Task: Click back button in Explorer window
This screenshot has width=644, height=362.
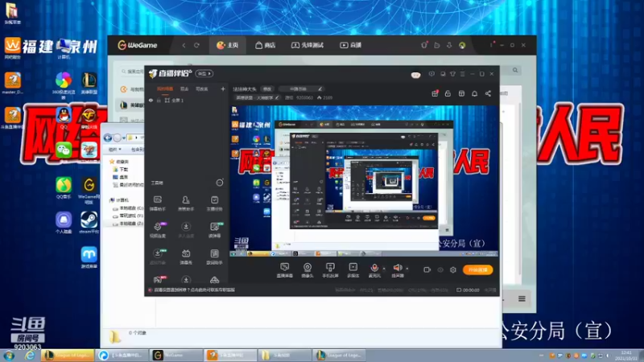Action: click(x=108, y=138)
